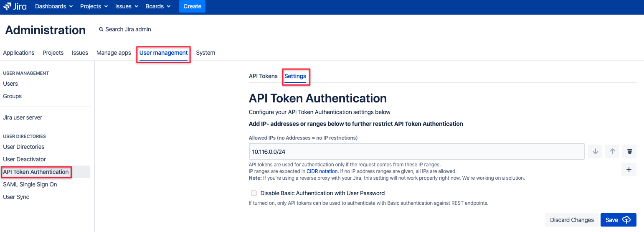This screenshot has width=644, height=232.
Task: Add a new IP range with plus icon
Action: point(629,170)
